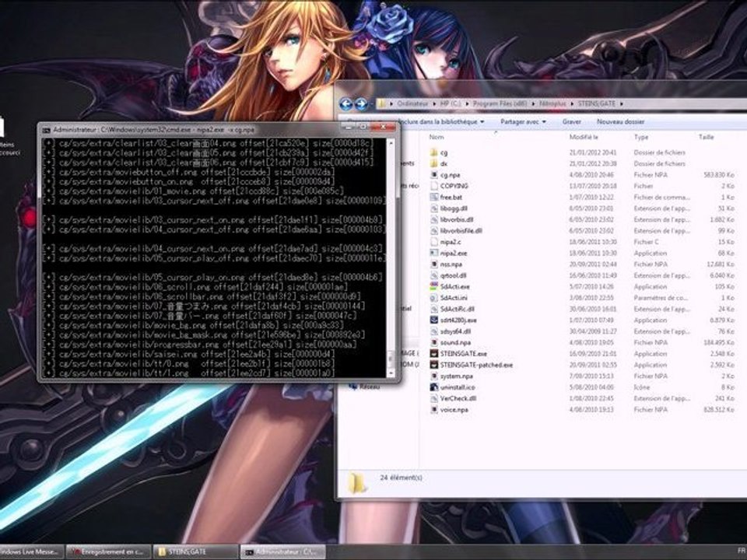Viewport: 747px width, 560px height.
Task: Select the nipa2.exe application icon
Action: 434,253
